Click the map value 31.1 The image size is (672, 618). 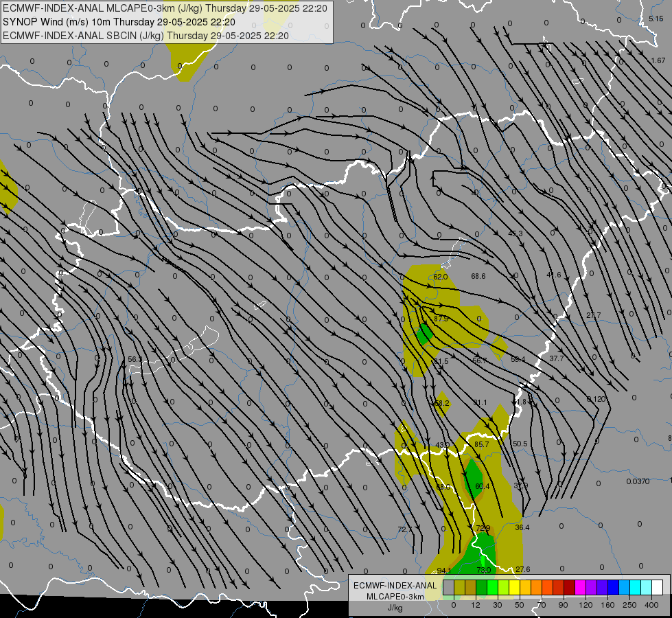click(480, 402)
